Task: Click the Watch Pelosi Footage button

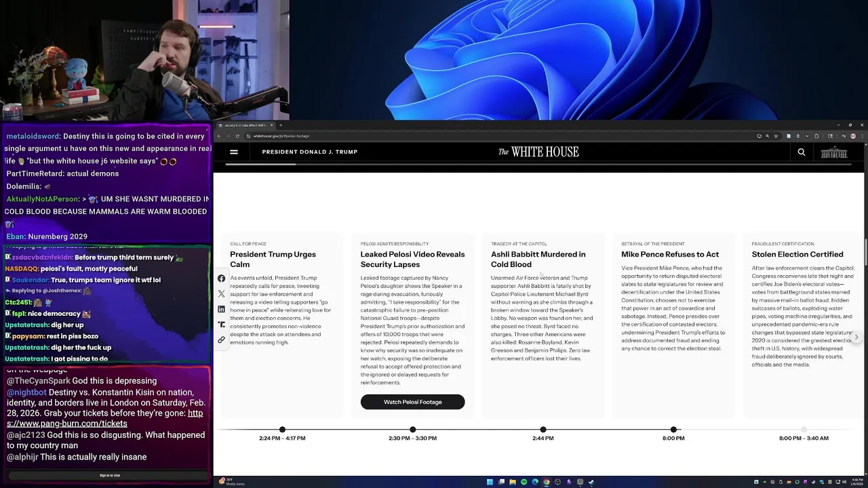Action: click(412, 402)
